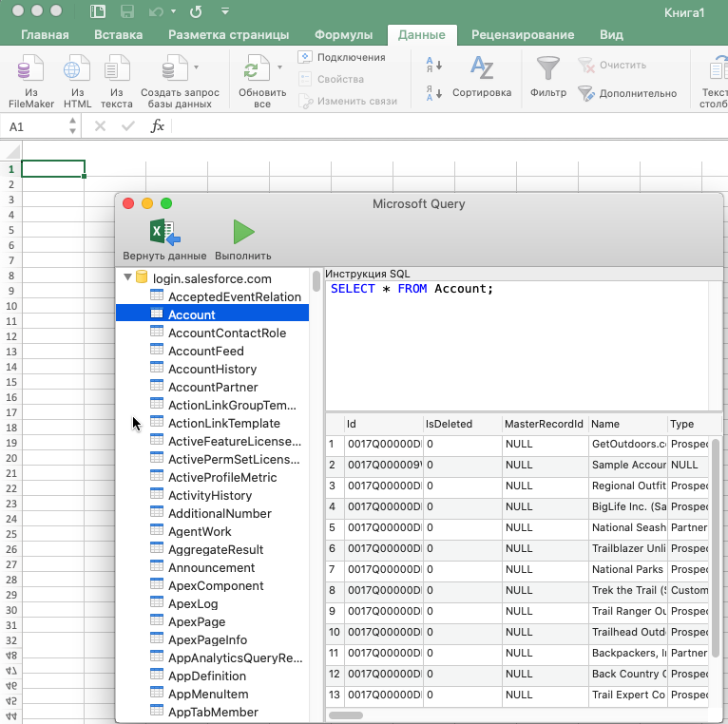Screen dimensions: 728x724
Task: Open quick access toolbar customize dropdown
Action: [x=225, y=10]
